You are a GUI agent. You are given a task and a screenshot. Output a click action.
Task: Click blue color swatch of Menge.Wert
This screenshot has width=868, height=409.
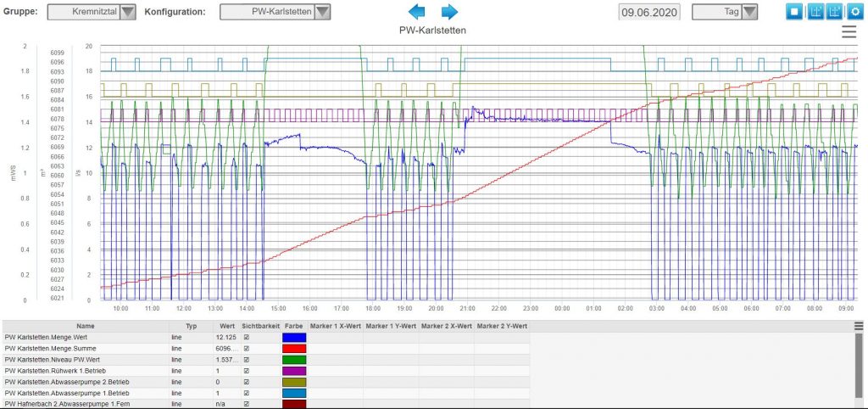point(294,337)
